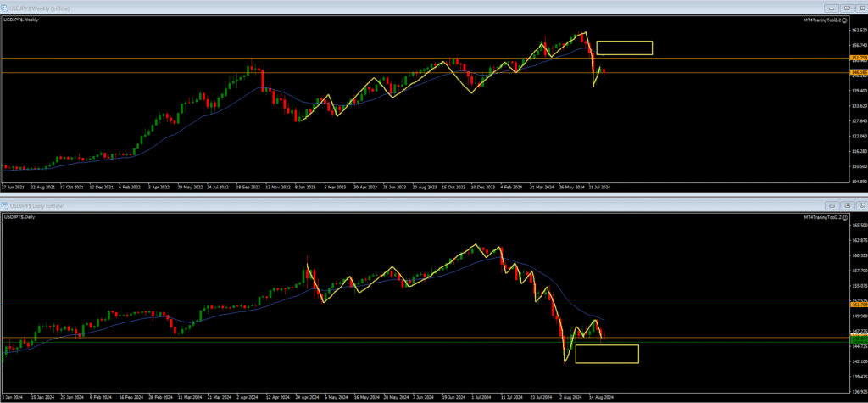
Task: Click the 146.185 price label on Weekly axis
Action: pos(857,73)
